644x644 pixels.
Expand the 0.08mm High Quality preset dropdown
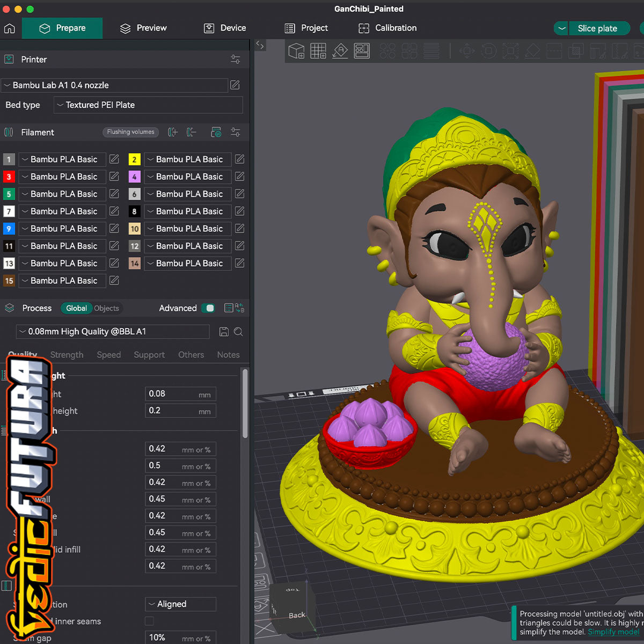coord(113,332)
